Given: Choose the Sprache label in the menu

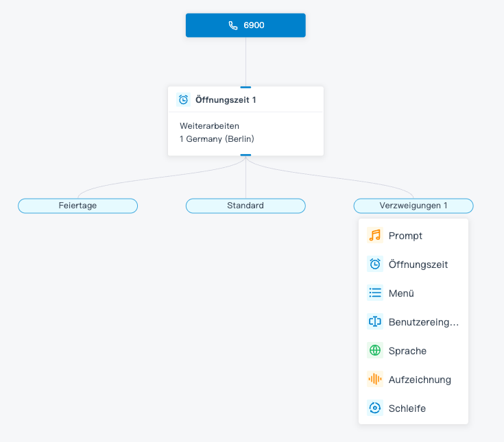Looking at the screenshot, I should (407, 351).
